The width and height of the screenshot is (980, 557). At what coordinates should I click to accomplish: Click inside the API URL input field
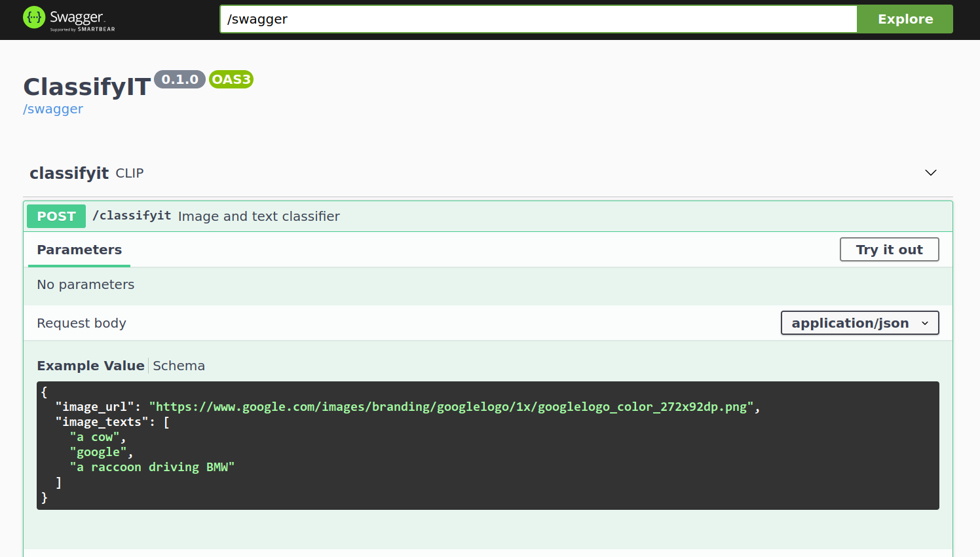point(537,19)
